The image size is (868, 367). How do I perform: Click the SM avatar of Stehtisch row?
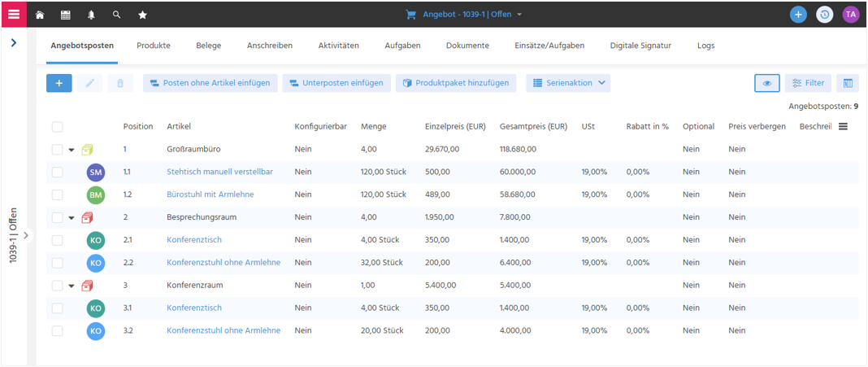(96, 172)
